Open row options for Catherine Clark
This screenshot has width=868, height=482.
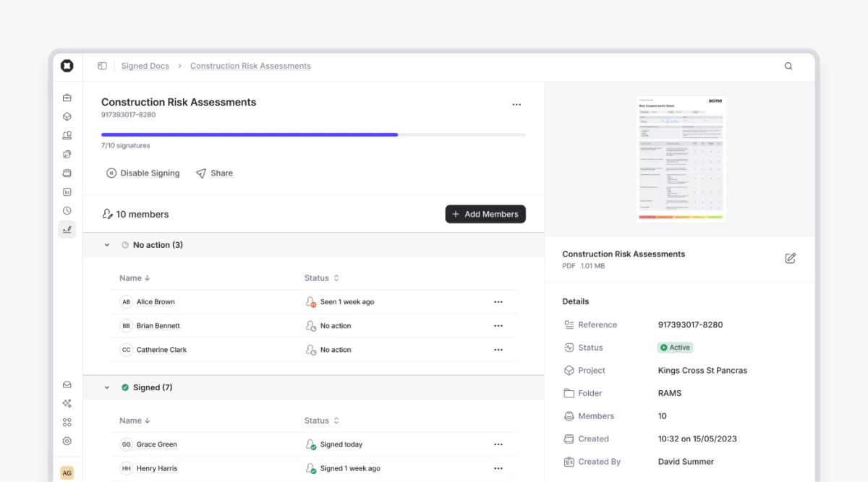pyautogui.click(x=498, y=350)
